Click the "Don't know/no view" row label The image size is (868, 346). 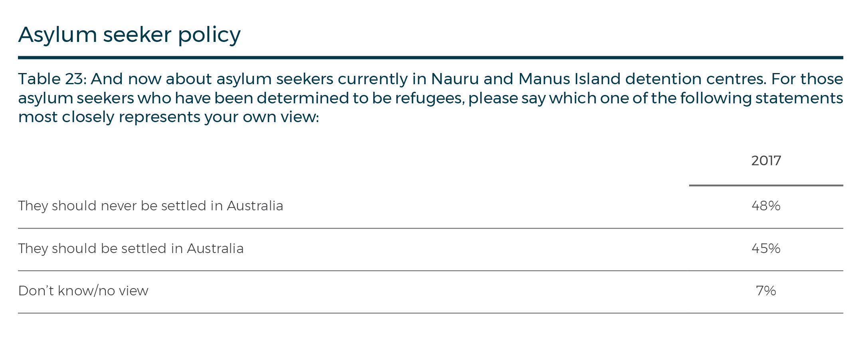tap(83, 291)
